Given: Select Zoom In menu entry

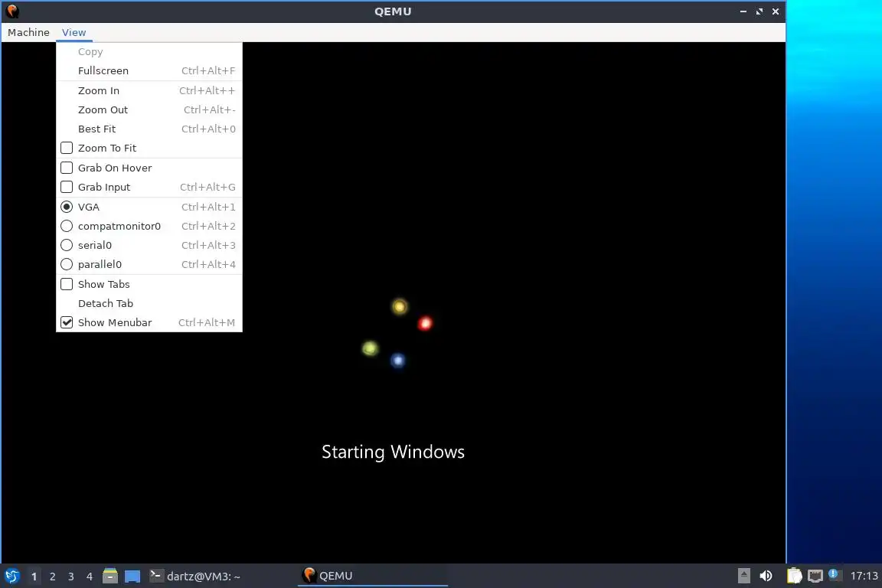Looking at the screenshot, I should (x=149, y=90).
